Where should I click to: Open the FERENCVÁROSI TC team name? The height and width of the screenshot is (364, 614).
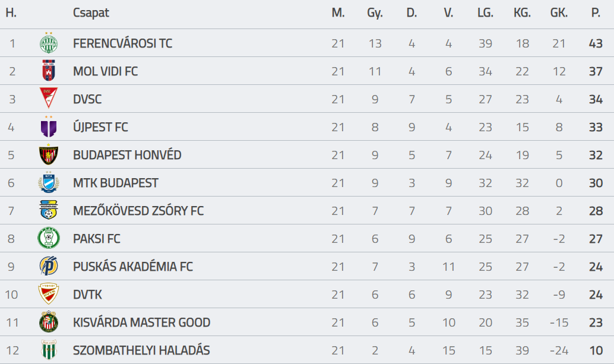click(x=122, y=43)
